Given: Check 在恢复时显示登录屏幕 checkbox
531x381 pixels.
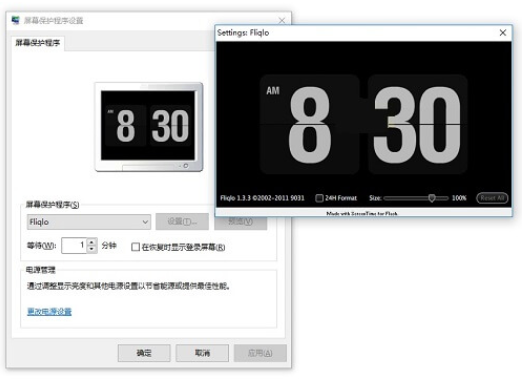Looking at the screenshot, I should [135, 247].
